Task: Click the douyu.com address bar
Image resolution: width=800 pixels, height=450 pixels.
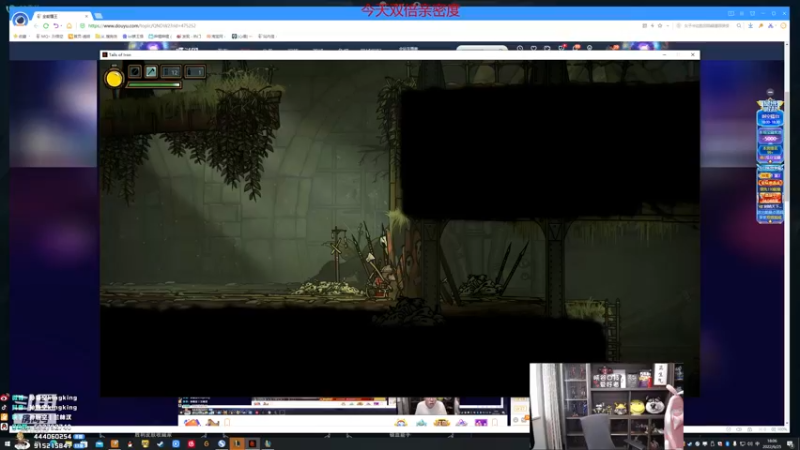Action: (357, 26)
